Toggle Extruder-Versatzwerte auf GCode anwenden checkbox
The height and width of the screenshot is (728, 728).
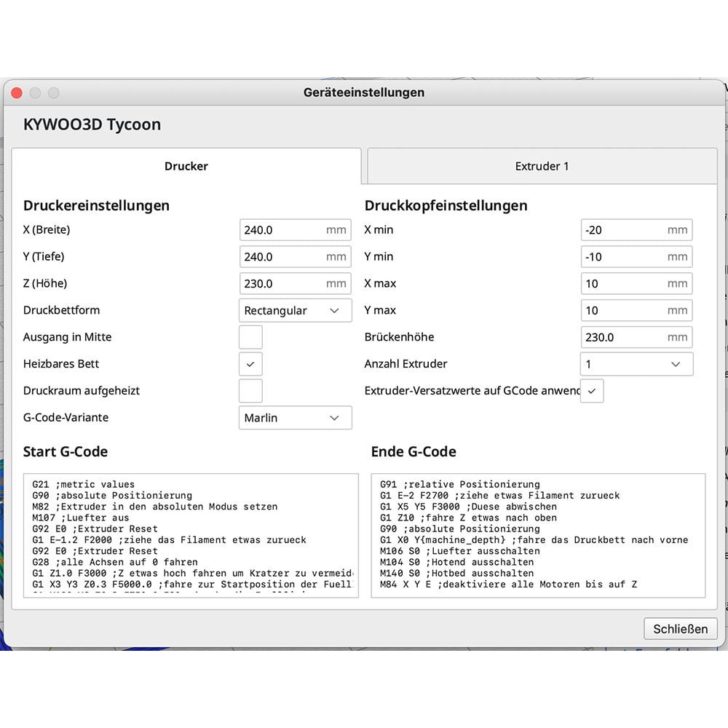click(x=592, y=391)
